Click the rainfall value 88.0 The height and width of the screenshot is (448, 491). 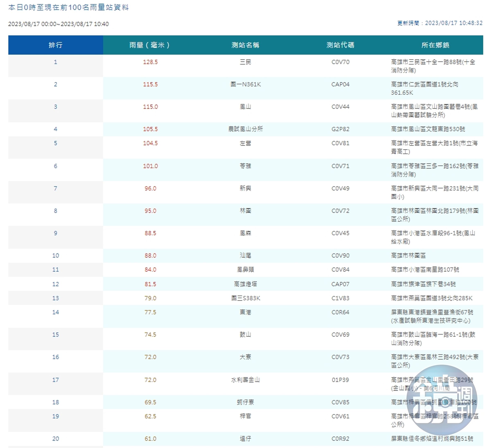[x=150, y=256]
